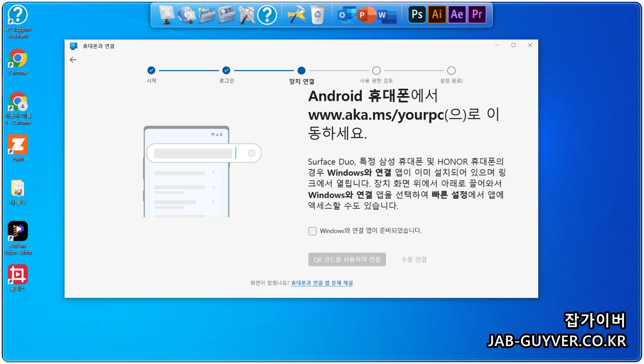The height and width of the screenshot is (364, 644).
Task: Open the Recycle Bin in the dock
Action: coord(317,15)
